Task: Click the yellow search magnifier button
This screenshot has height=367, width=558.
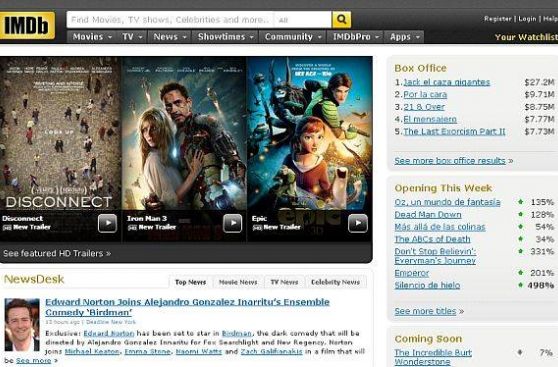Action: click(341, 20)
